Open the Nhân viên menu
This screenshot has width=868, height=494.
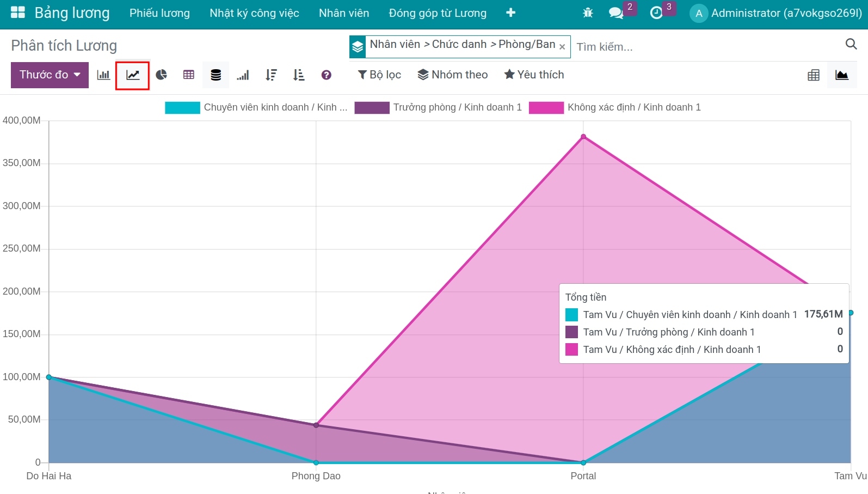(344, 13)
